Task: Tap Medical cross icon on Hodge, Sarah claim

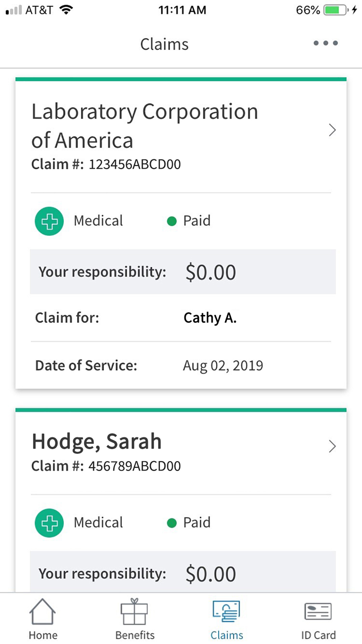Action: point(49,523)
